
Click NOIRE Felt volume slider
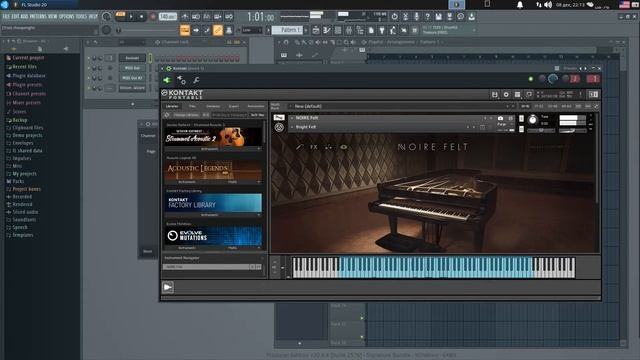573,131
